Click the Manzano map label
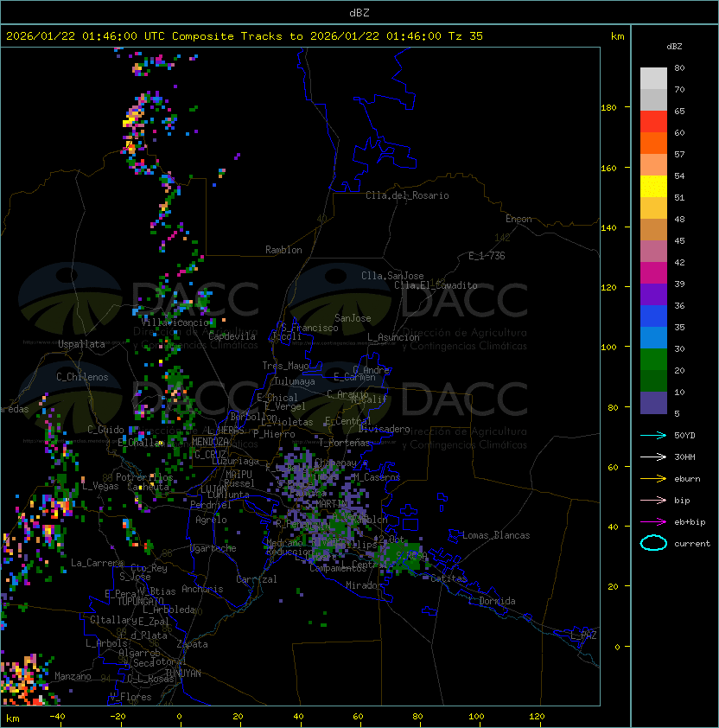 [x=73, y=676]
